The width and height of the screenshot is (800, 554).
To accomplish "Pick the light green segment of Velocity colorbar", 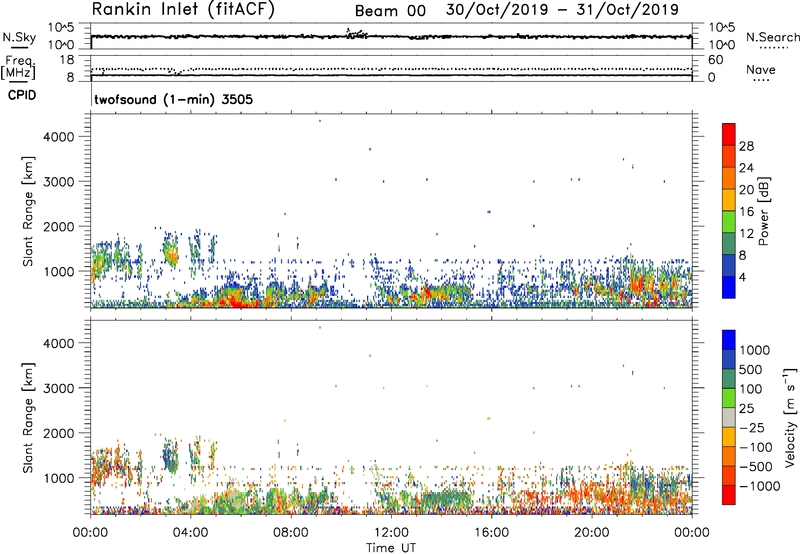I will pos(729,398).
